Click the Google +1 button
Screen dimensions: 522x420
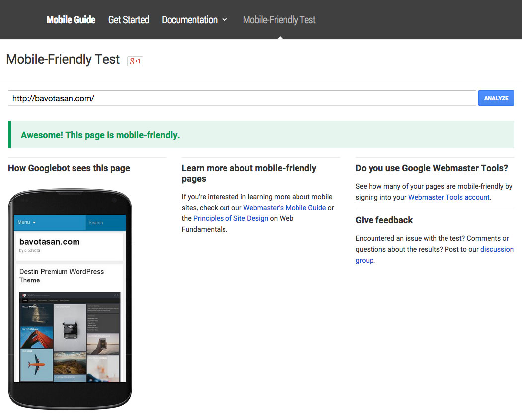point(135,61)
